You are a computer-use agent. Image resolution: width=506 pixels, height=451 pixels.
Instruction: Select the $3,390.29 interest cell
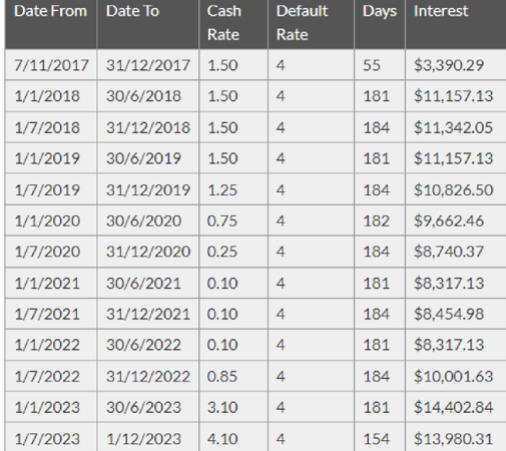[456, 65]
